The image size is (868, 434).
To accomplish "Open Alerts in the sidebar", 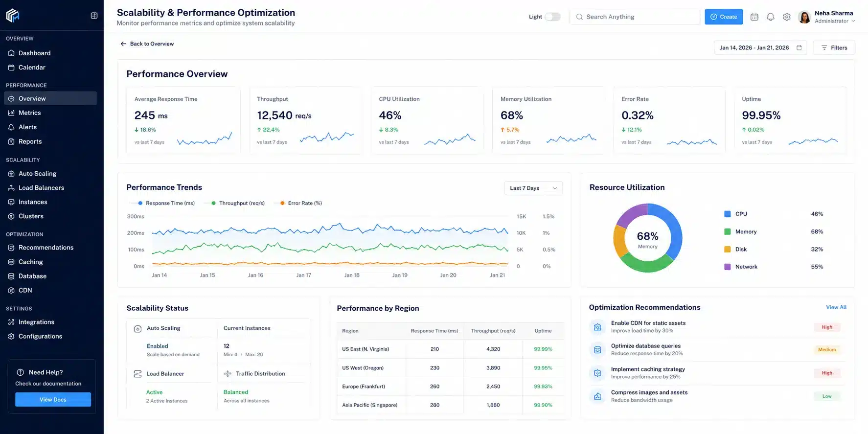I will click(x=50, y=127).
